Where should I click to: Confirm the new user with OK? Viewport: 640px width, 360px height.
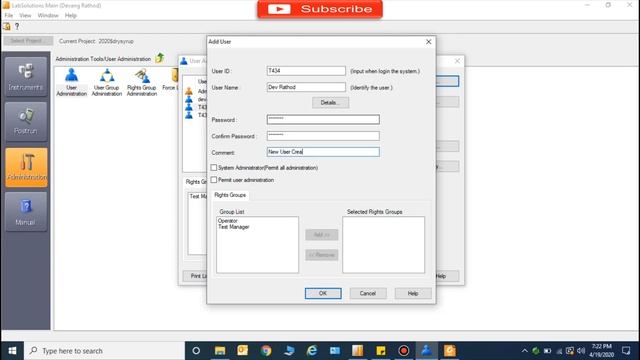coord(323,293)
